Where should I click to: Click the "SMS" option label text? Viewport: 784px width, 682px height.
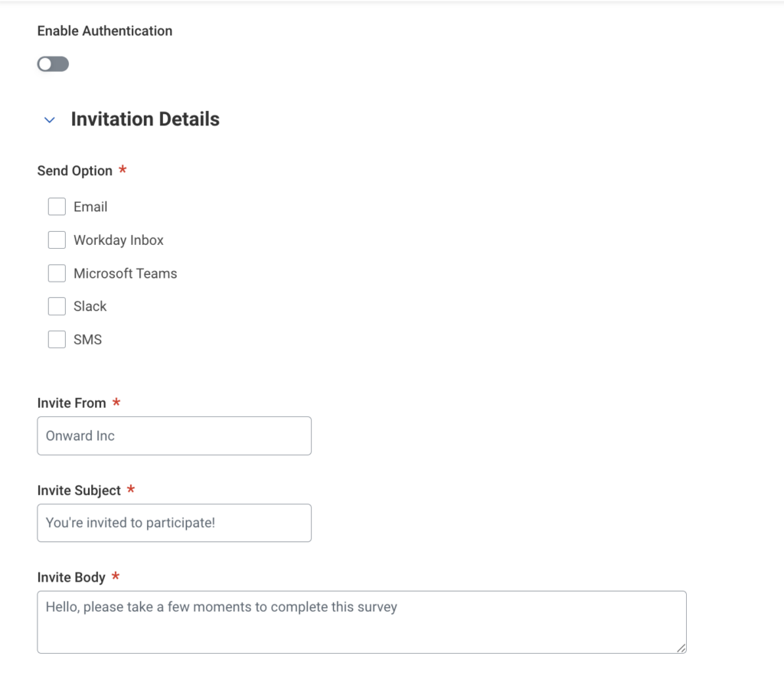(87, 340)
